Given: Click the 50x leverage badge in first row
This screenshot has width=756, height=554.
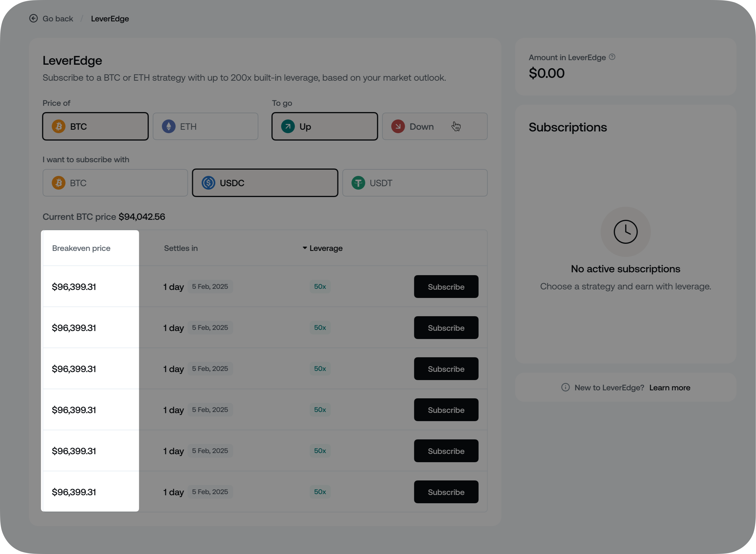Looking at the screenshot, I should point(320,287).
